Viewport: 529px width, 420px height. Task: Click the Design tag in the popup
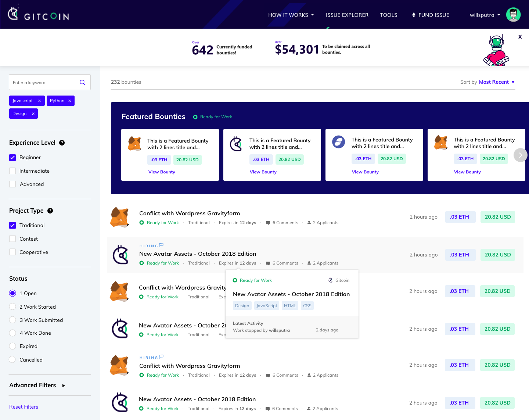click(x=242, y=306)
